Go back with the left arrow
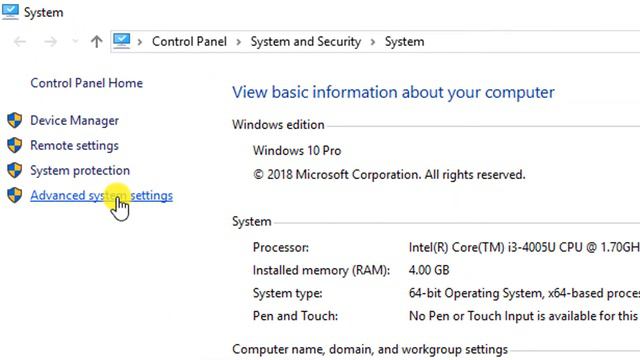 tap(20, 41)
